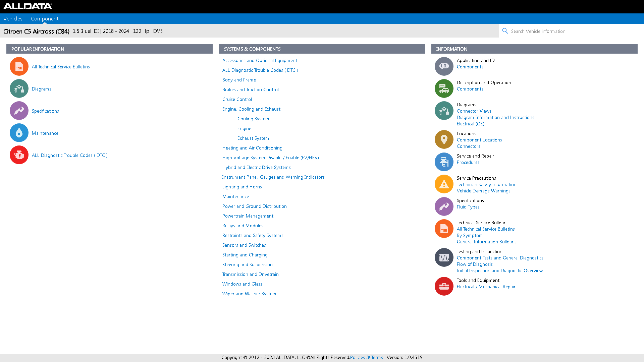The image size is (644, 362).
Task: Click the purple Specifications wrench icon
Action: point(19,111)
